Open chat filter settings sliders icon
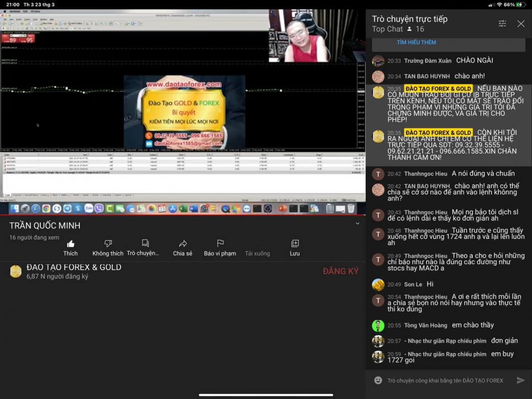 point(502,24)
